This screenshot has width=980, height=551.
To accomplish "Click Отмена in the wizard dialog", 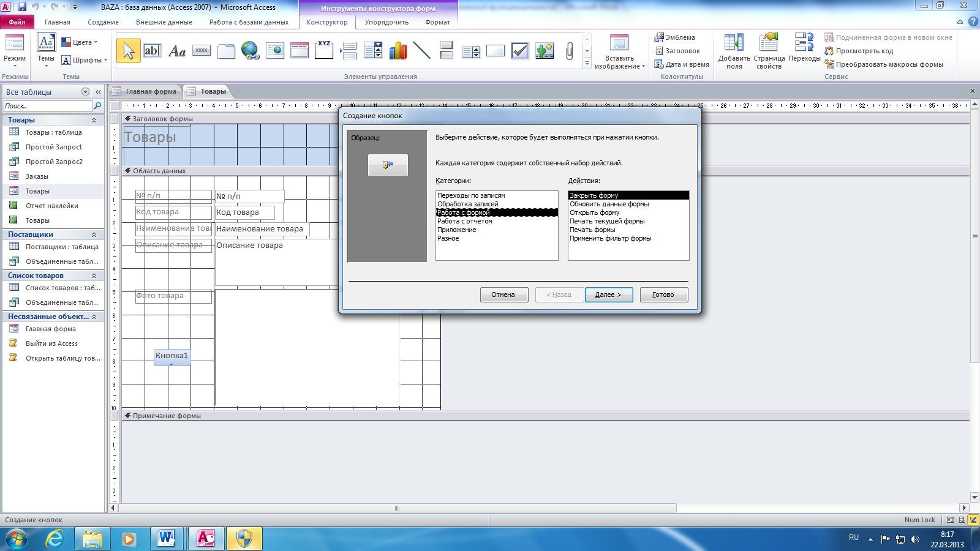I will click(x=503, y=294).
